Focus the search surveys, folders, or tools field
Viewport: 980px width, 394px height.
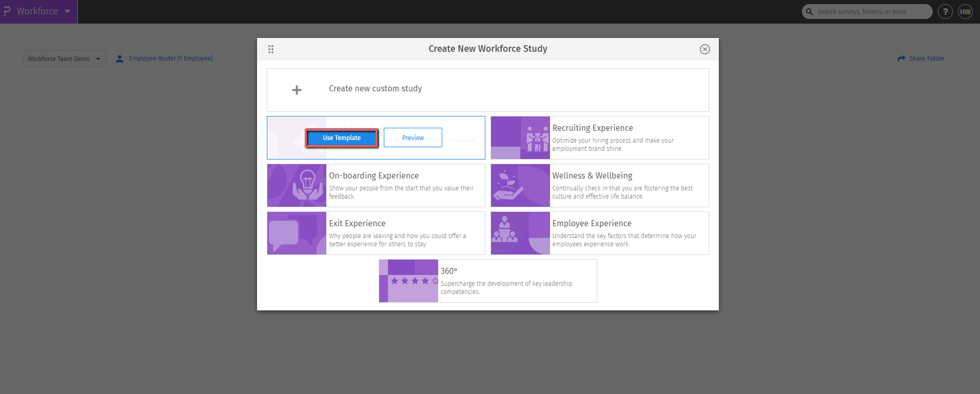pyautogui.click(x=867, y=11)
